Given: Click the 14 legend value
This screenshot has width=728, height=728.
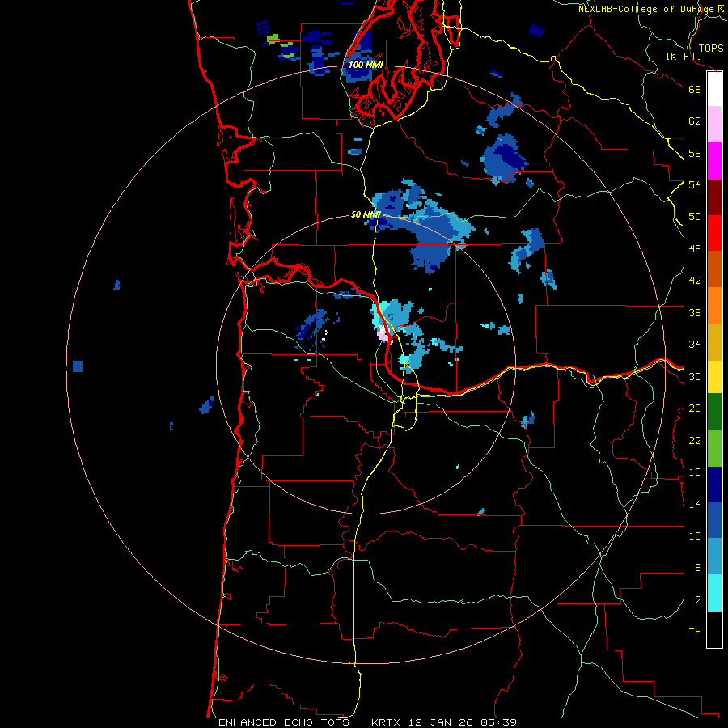Looking at the screenshot, I should tap(695, 504).
